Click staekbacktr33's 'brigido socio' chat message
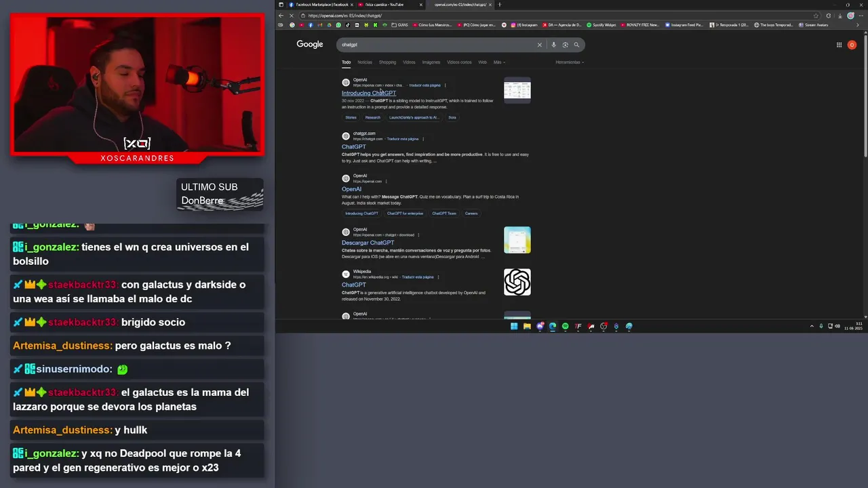The width and height of the screenshot is (868, 488). pyautogui.click(x=137, y=322)
